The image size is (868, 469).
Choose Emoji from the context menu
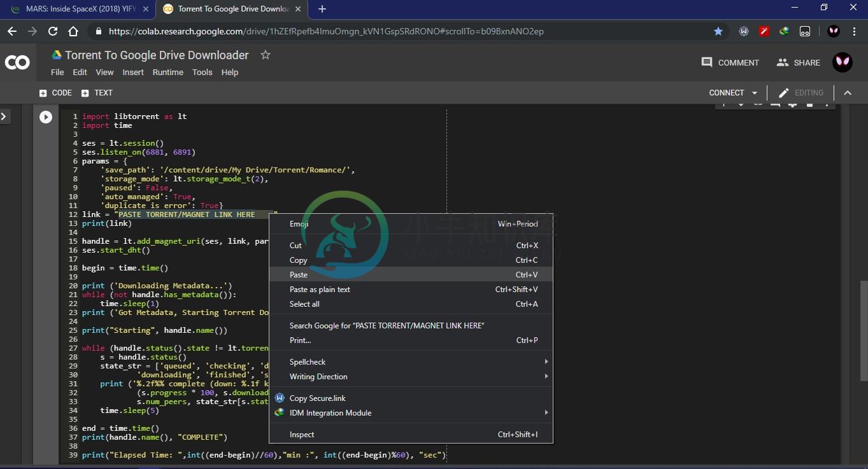(411, 224)
